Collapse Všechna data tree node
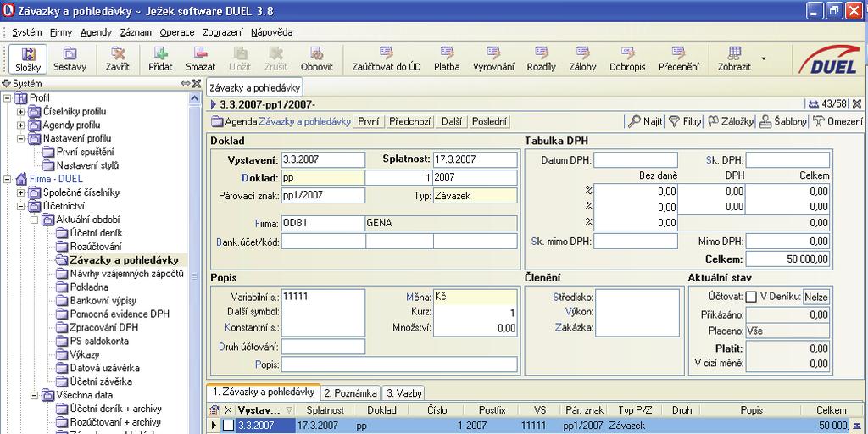This screenshot has height=434, width=868. tap(34, 395)
